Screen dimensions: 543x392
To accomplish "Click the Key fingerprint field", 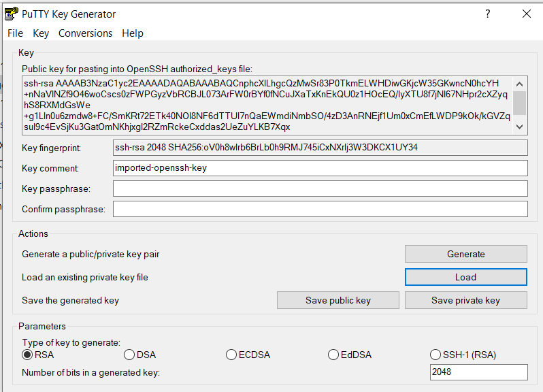I will [x=320, y=148].
